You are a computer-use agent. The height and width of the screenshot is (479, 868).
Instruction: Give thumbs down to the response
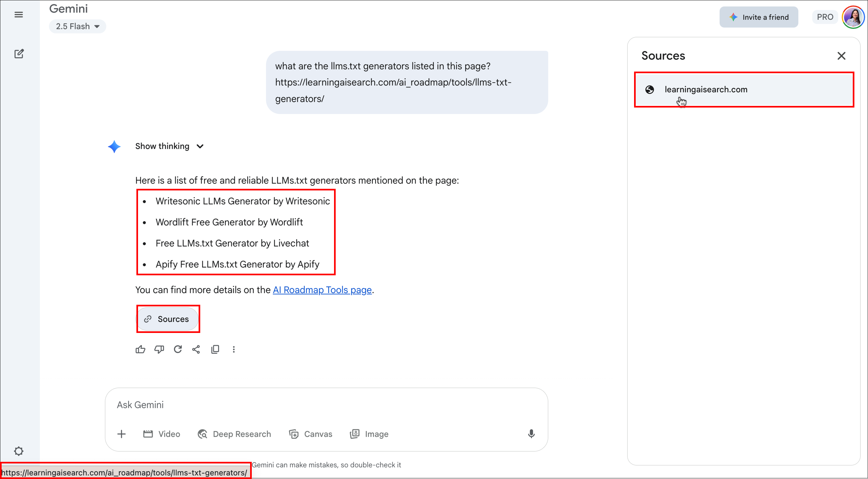[x=159, y=349]
